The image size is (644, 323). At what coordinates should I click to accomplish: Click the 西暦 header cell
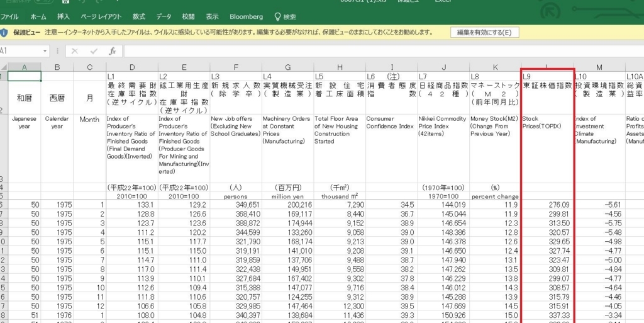tap(57, 98)
